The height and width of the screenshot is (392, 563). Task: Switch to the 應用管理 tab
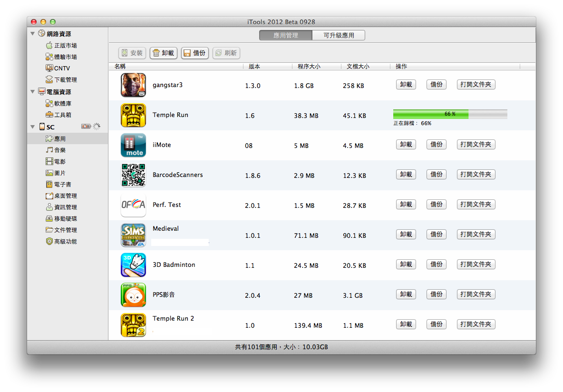point(286,35)
